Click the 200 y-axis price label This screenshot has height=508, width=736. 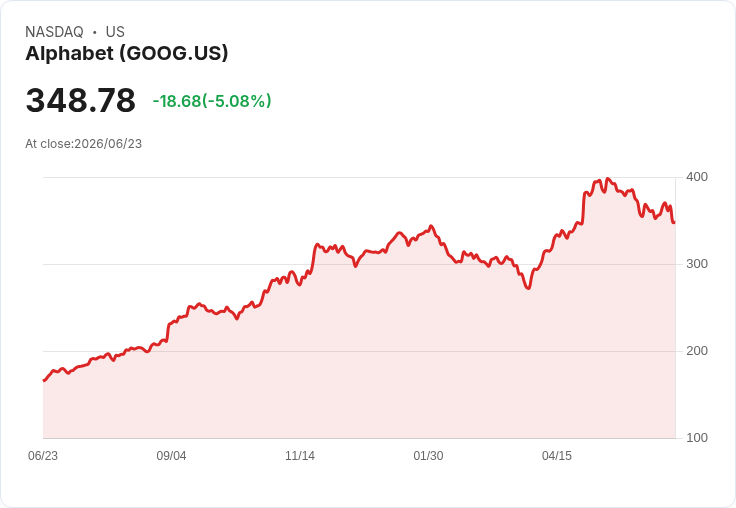coord(697,351)
